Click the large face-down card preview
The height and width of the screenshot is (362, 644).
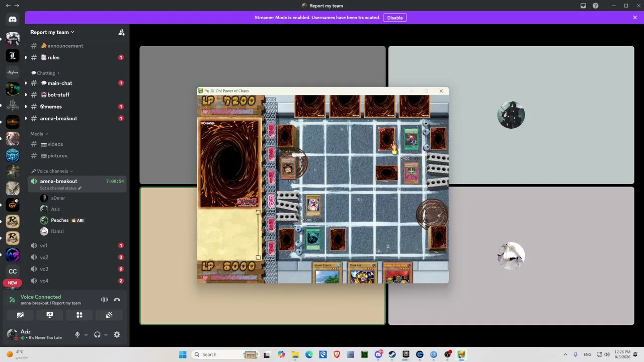click(x=229, y=163)
